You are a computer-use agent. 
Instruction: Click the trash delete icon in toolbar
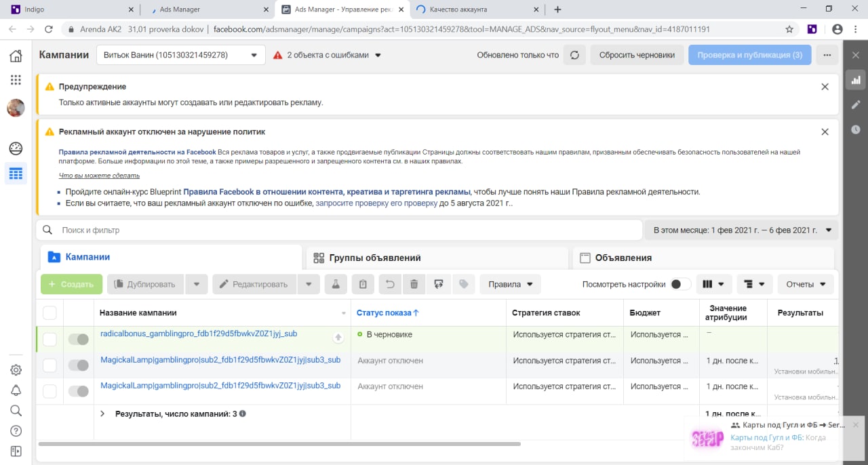(414, 284)
